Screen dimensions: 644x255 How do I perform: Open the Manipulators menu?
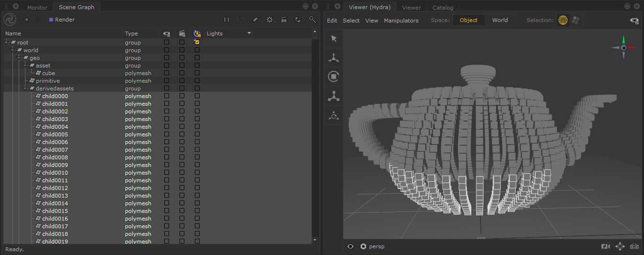[x=401, y=21]
